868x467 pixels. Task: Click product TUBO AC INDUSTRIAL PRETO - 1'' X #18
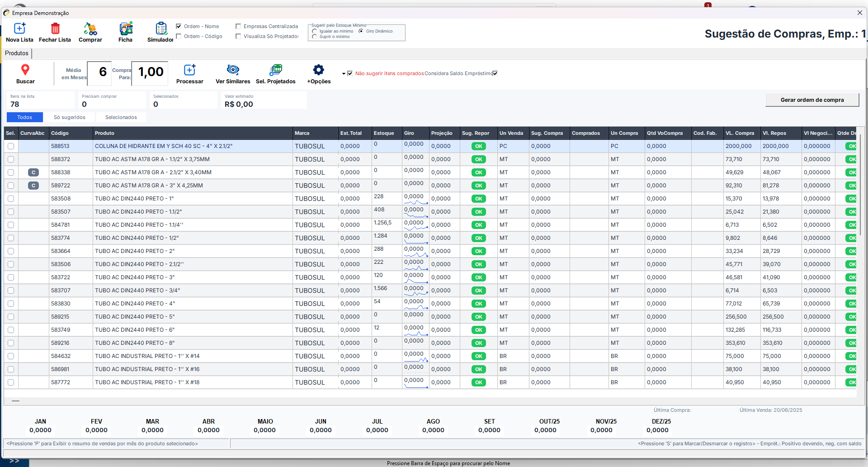click(147, 382)
